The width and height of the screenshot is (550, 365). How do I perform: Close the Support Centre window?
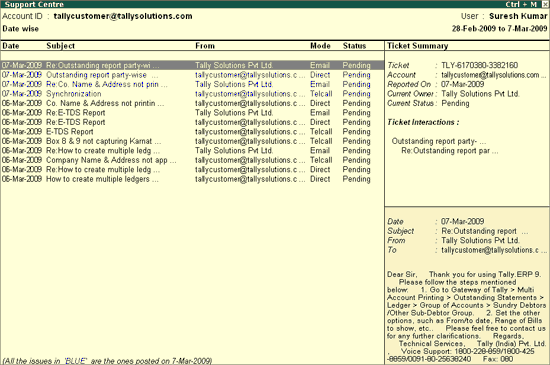click(x=545, y=4)
